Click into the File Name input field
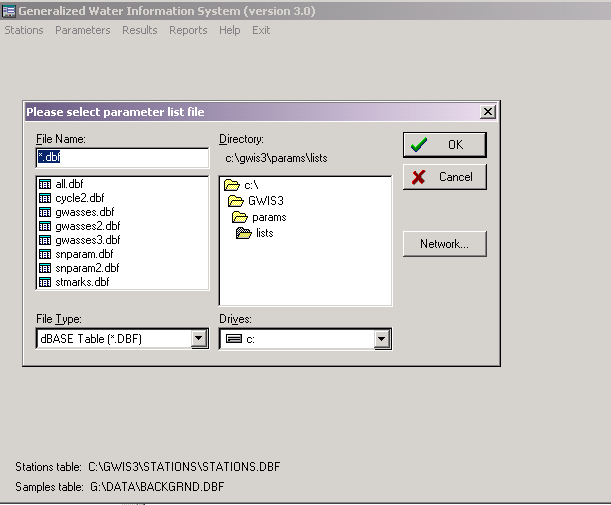This screenshot has width=611, height=505. click(x=122, y=157)
